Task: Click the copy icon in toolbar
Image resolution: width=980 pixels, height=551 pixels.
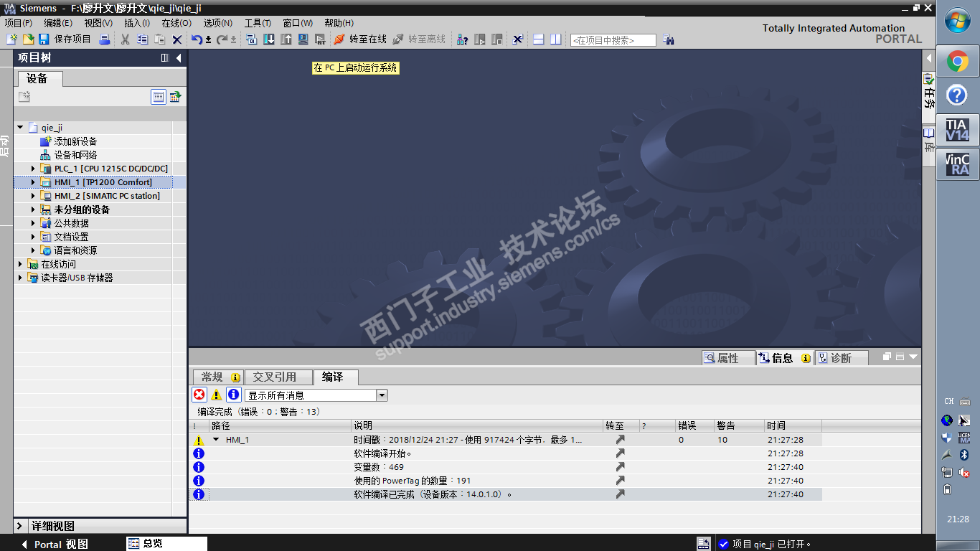Action: (142, 39)
